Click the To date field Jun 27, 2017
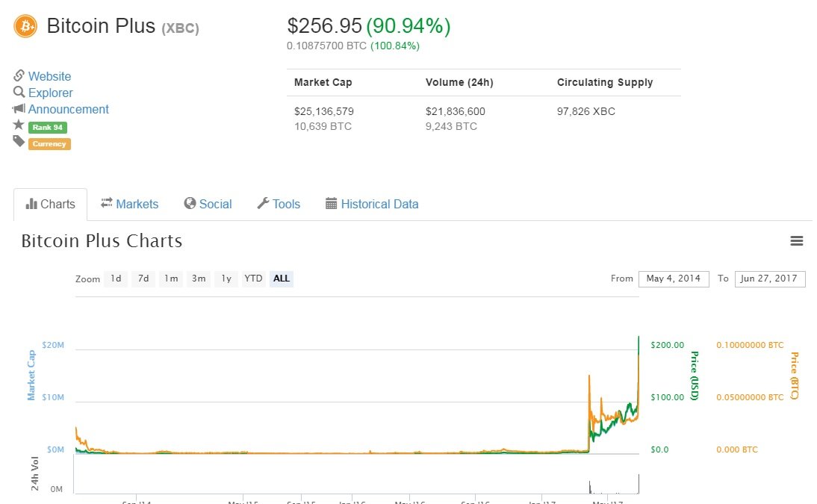The height and width of the screenshot is (504, 817). click(770, 279)
